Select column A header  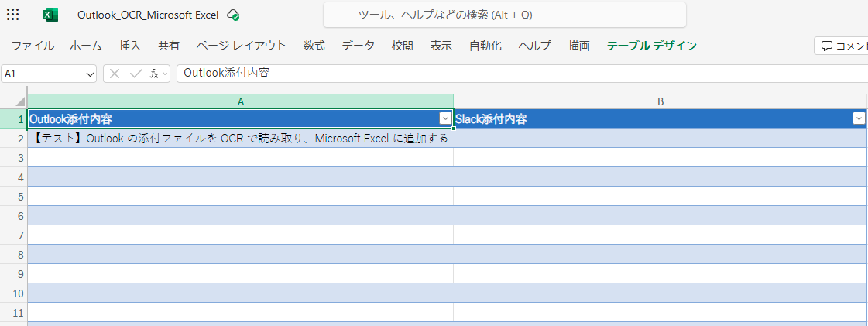coord(241,102)
